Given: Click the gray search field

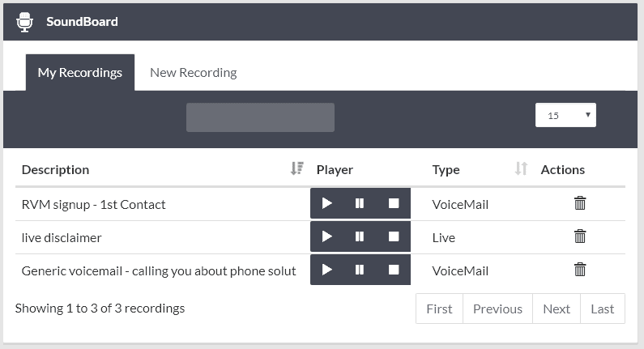Looking at the screenshot, I should point(260,117).
